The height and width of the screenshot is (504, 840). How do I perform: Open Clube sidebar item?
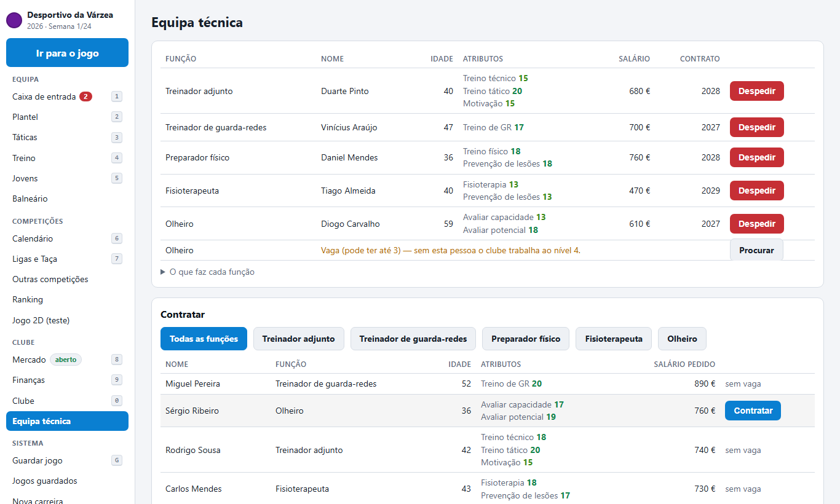67,401
